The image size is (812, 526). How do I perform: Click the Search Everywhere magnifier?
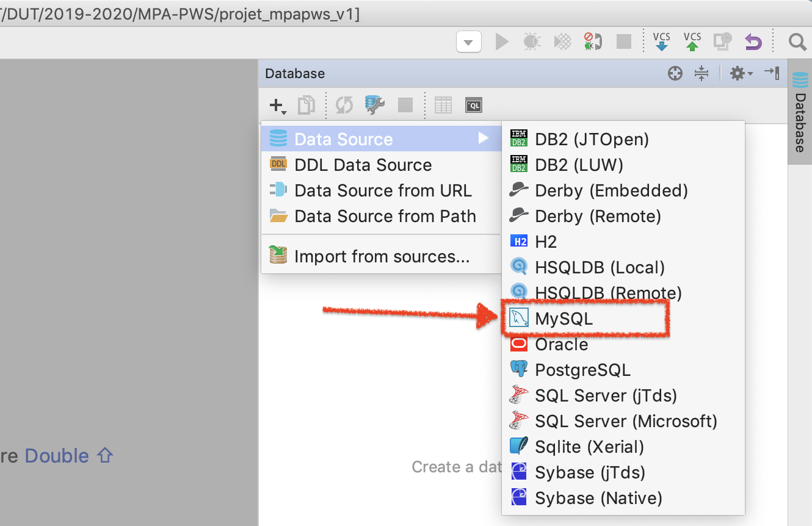pos(797,41)
